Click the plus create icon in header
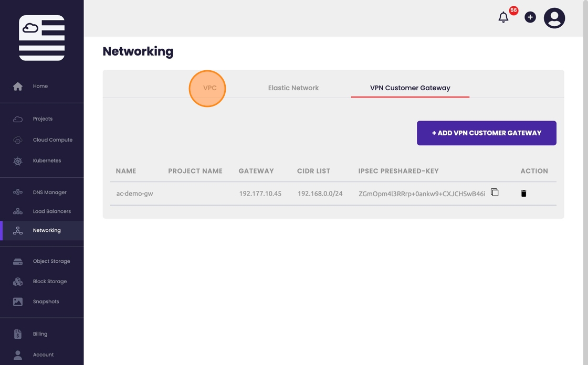Screen dimensions: 588x365 pos(530,17)
